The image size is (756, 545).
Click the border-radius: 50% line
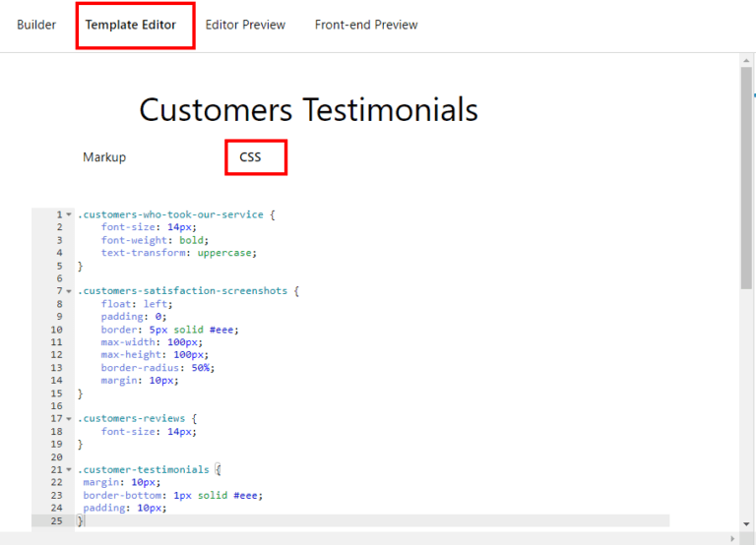(x=157, y=368)
